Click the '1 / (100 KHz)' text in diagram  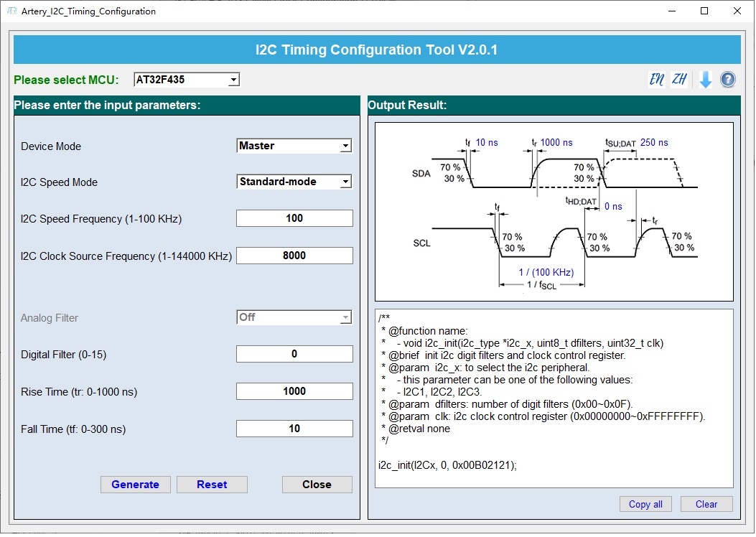pos(546,272)
